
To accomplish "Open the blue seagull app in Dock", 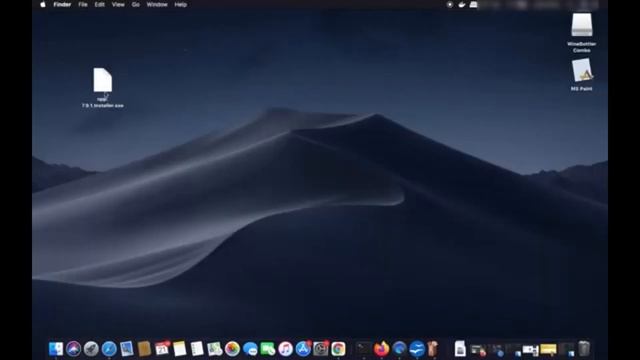I will (x=417, y=349).
